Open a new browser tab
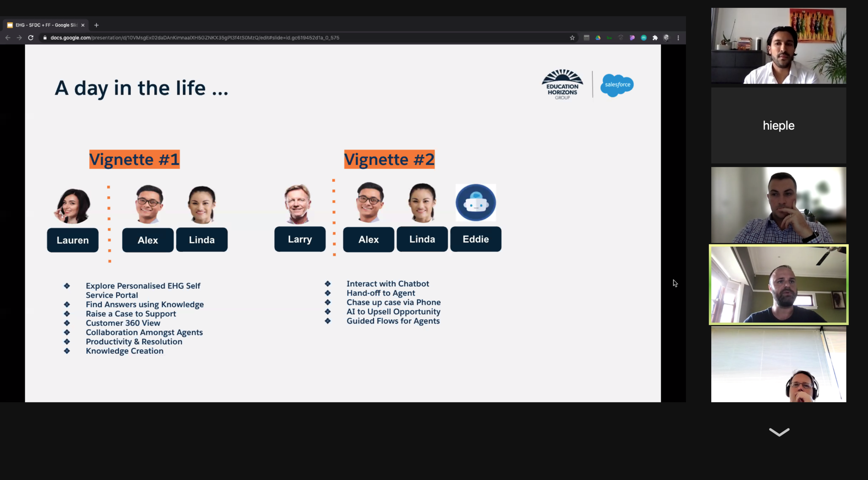868x480 pixels. [x=96, y=25]
